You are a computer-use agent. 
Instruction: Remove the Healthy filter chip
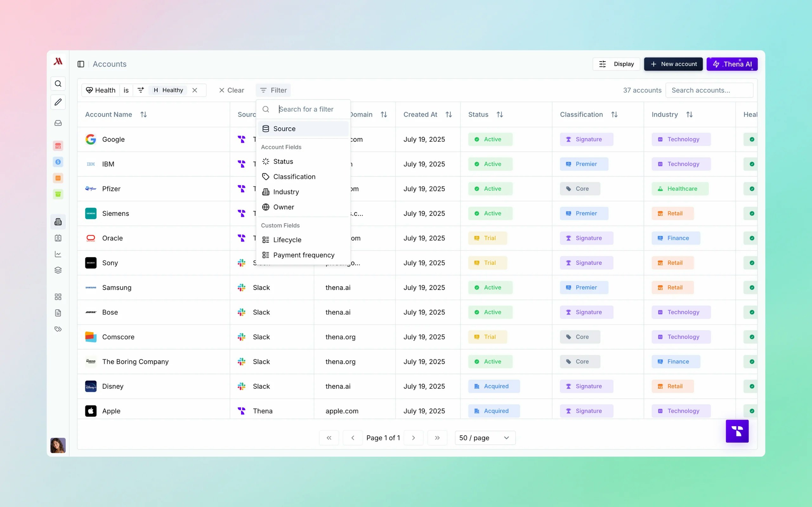195,90
